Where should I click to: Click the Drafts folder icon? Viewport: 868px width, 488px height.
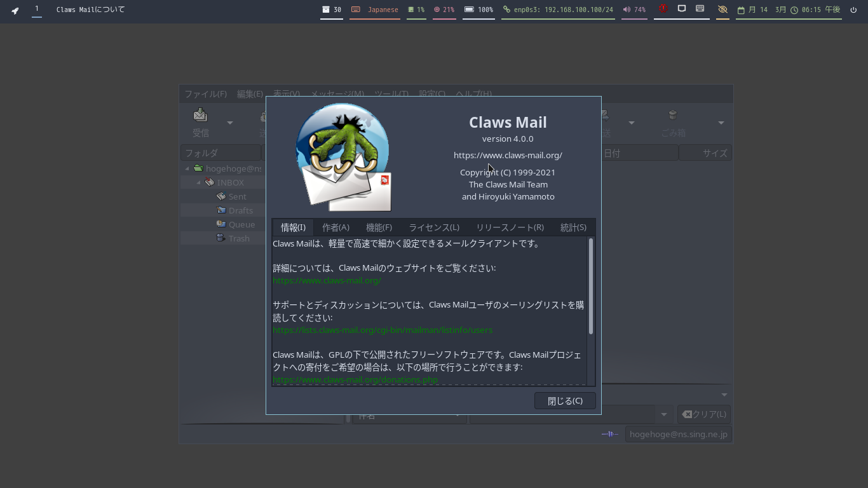click(220, 210)
